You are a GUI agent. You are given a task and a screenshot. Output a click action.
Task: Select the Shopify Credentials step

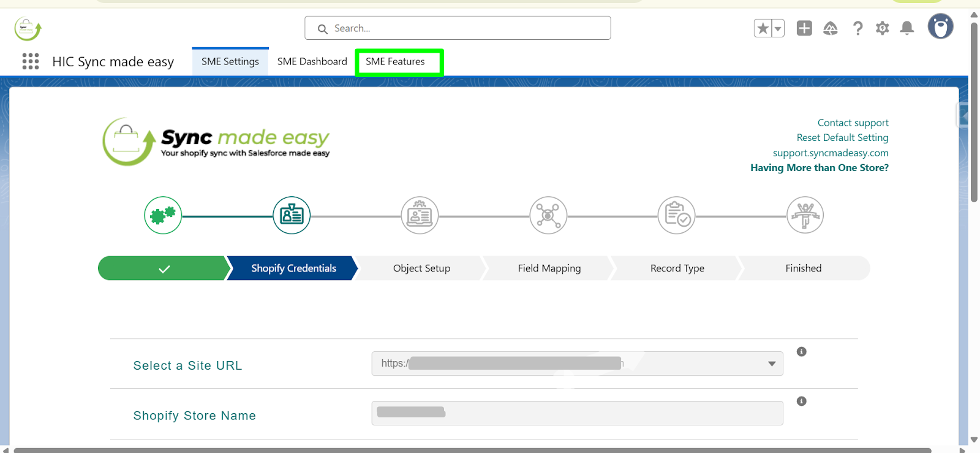click(x=293, y=268)
